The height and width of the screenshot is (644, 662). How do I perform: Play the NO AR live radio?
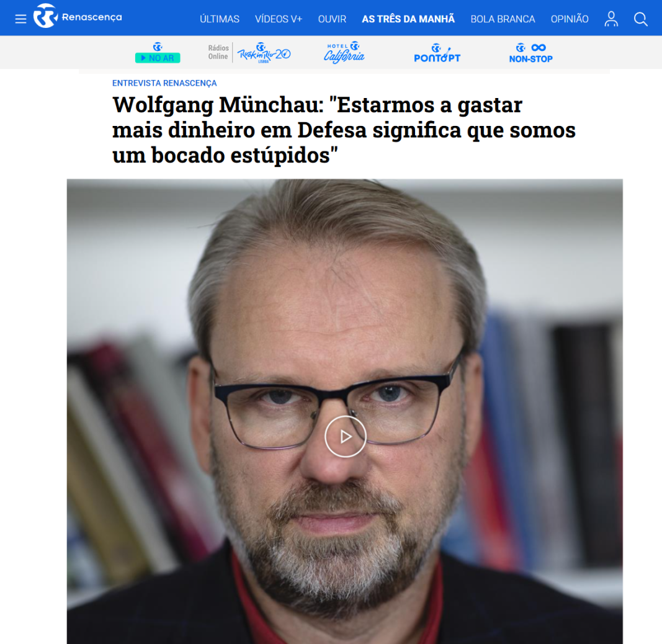click(x=158, y=53)
